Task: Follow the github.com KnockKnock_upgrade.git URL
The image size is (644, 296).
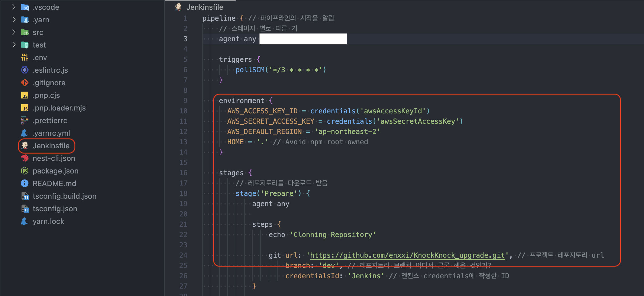Action: tap(407, 255)
